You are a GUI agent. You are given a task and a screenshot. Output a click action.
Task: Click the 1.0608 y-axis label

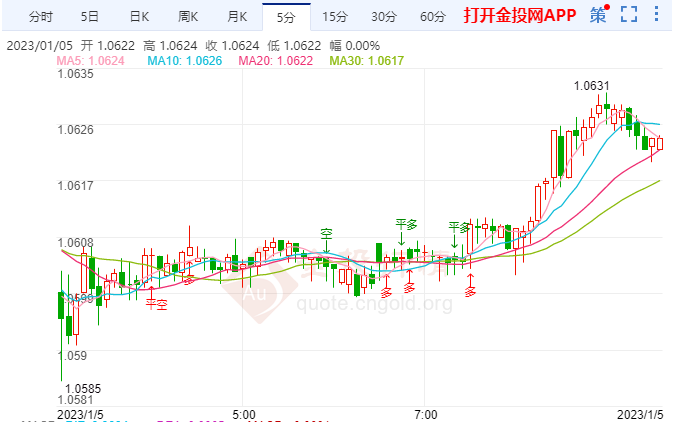coord(75,242)
